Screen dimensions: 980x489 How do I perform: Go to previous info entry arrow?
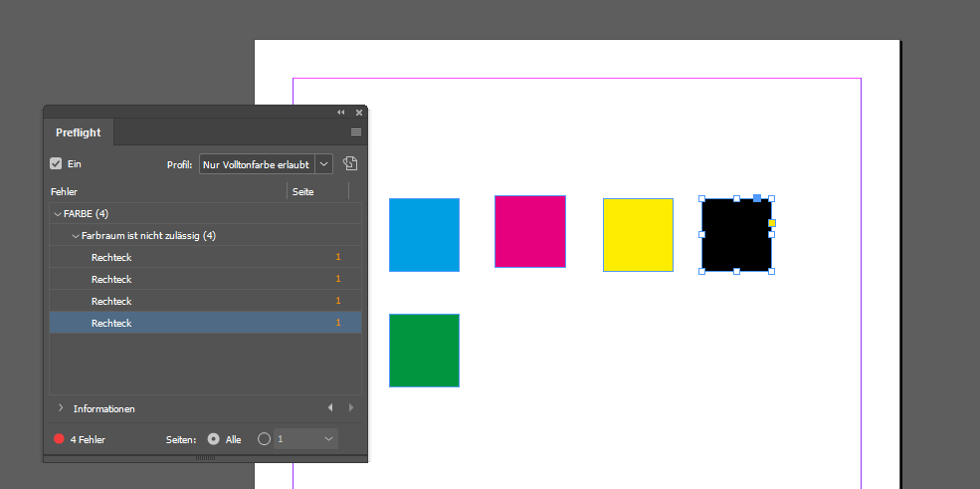coord(330,408)
